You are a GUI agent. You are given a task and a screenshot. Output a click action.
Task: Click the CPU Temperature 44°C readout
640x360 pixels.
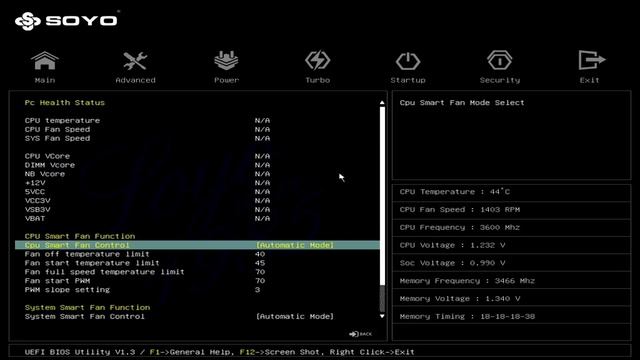click(x=455, y=192)
